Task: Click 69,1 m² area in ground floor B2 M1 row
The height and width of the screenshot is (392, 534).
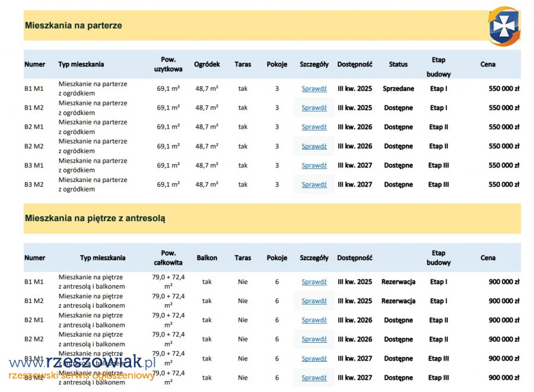Action: (169, 127)
